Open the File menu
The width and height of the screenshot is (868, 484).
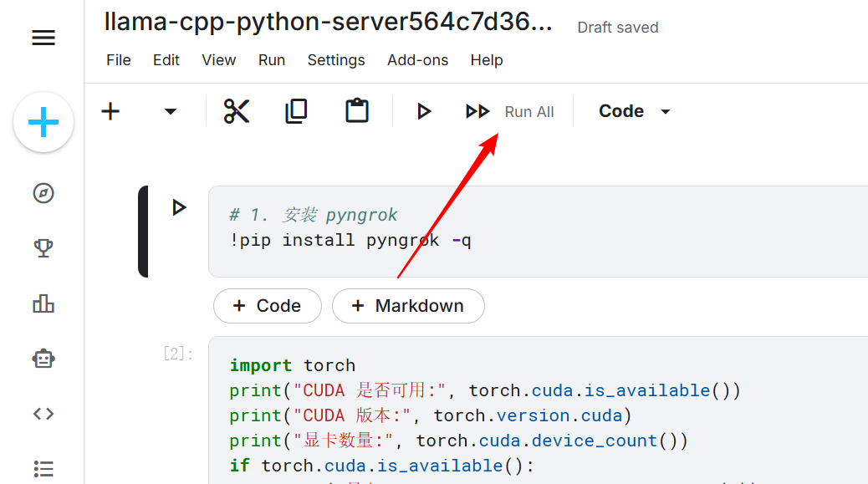pyautogui.click(x=119, y=59)
